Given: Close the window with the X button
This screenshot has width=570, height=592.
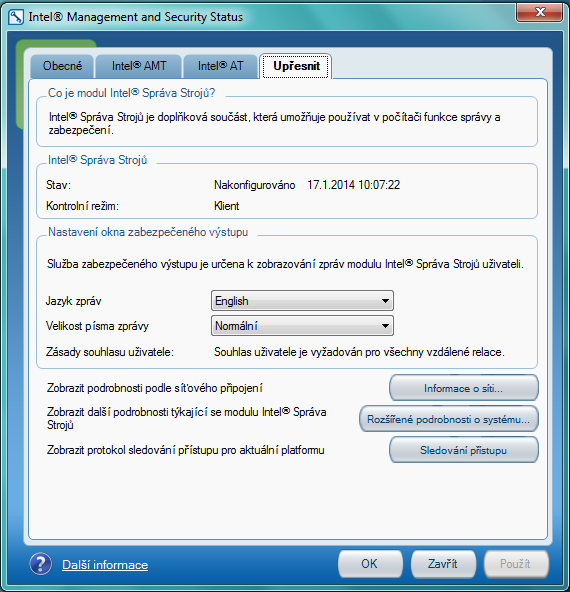Looking at the screenshot, I should point(539,12).
